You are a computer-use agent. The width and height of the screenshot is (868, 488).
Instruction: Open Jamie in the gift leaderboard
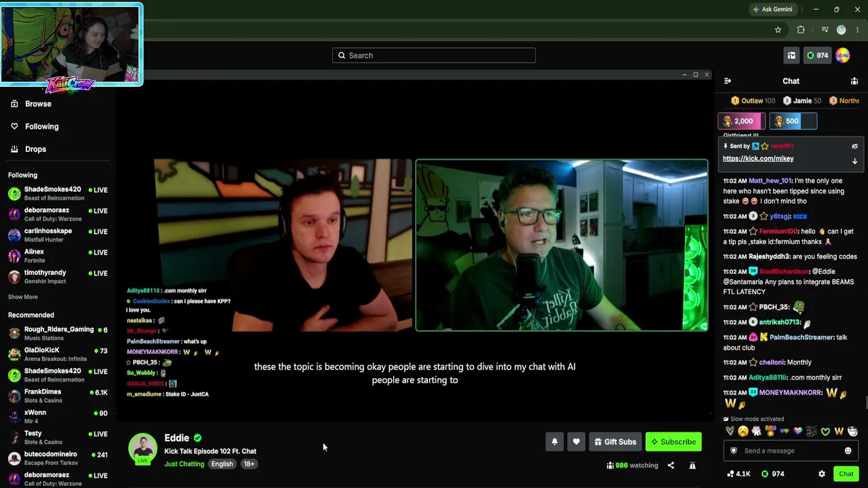(x=802, y=101)
